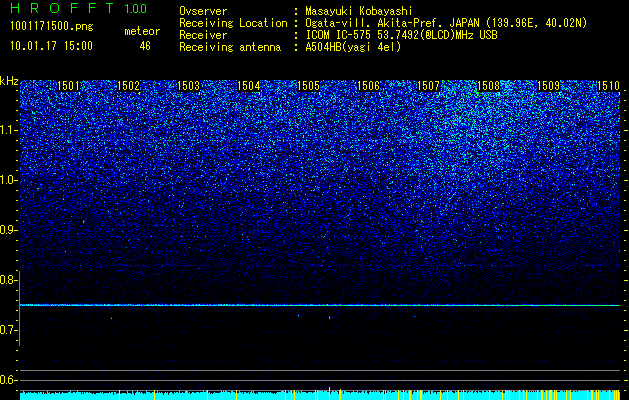Screen dimensions: 629x400
Task: Click the orange meteor echo below 1505
Action: tap(329, 318)
